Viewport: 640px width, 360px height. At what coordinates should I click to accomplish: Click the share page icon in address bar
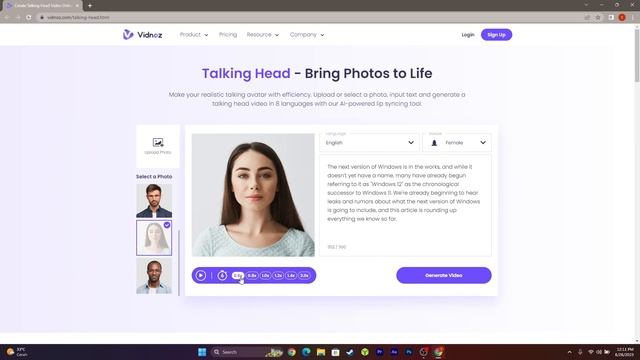587,18
